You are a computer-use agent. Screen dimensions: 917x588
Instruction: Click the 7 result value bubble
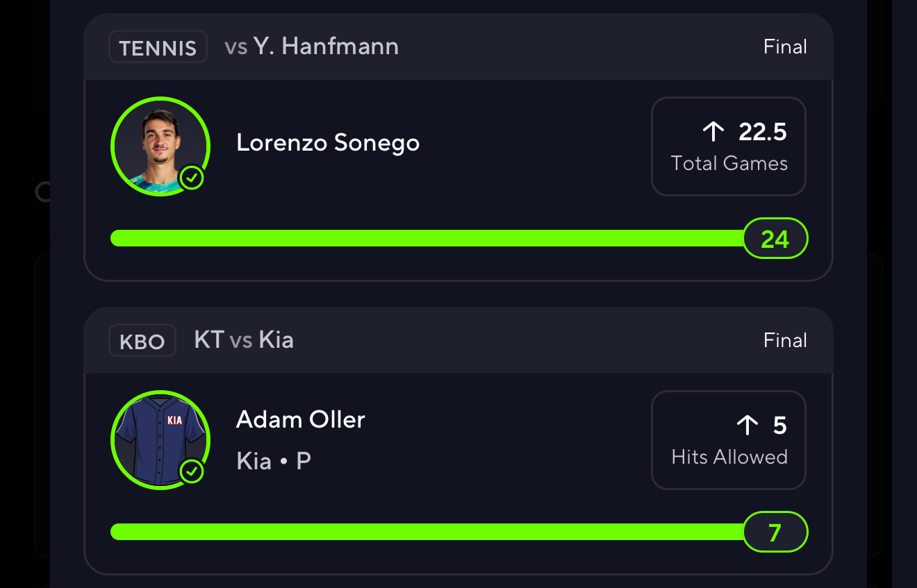point(775,532)
